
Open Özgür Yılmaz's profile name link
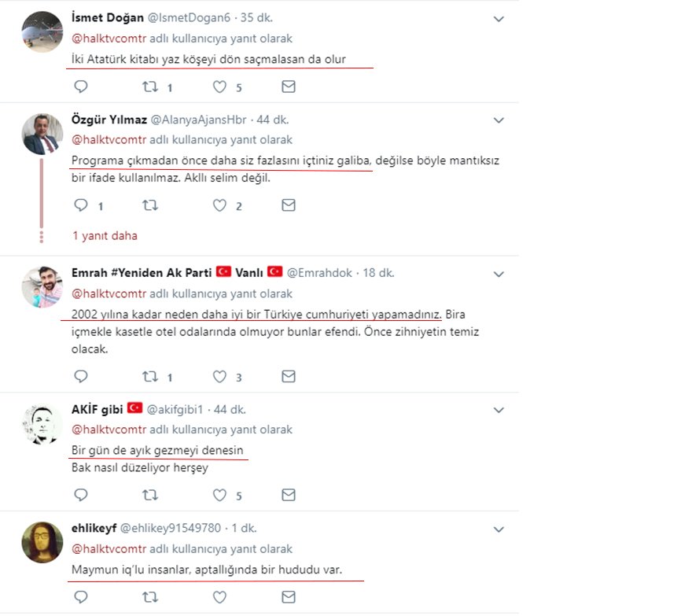click(107, 120)
